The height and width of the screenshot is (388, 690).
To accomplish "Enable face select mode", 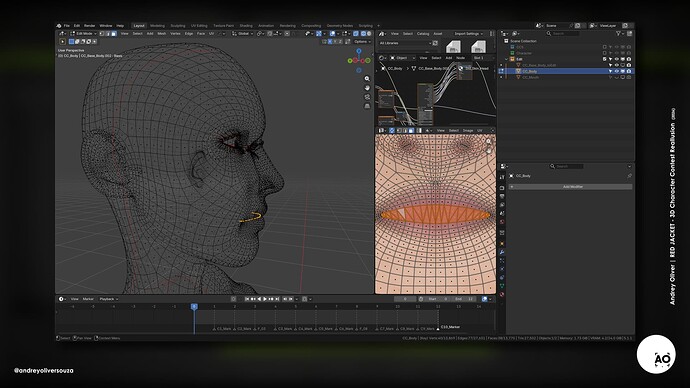I will 114,33.
